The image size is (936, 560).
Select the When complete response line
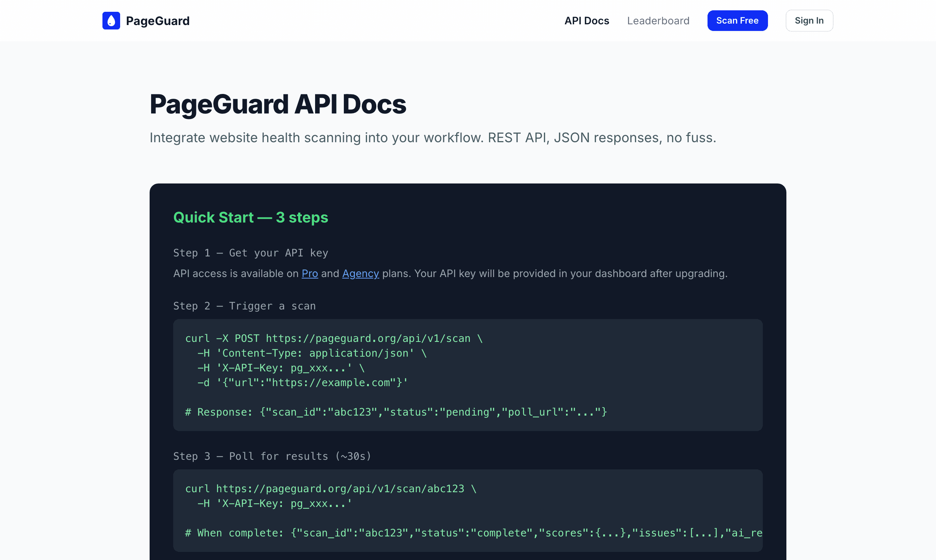click(x=473, y=533)
